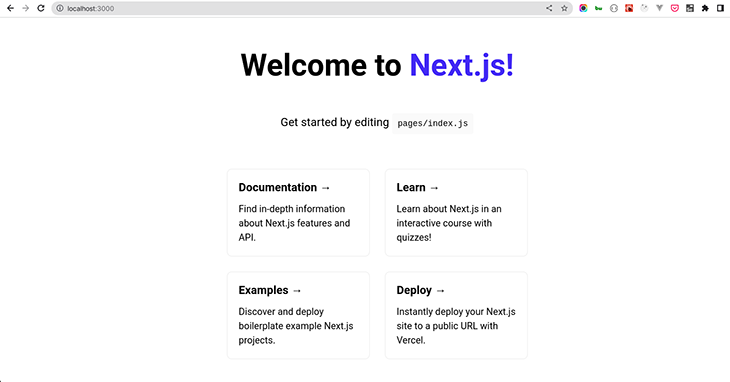The height and width of the screenshot is (382, 730).
Task: Open the dark square grid extension
Action: click(690, 8)
